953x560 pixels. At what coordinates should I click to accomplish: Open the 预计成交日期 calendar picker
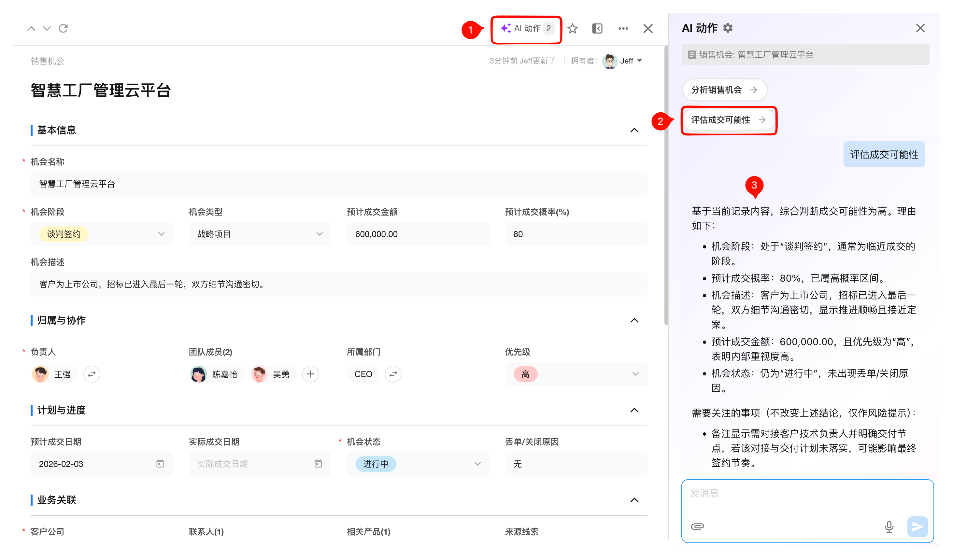click(x=160, y=464)
